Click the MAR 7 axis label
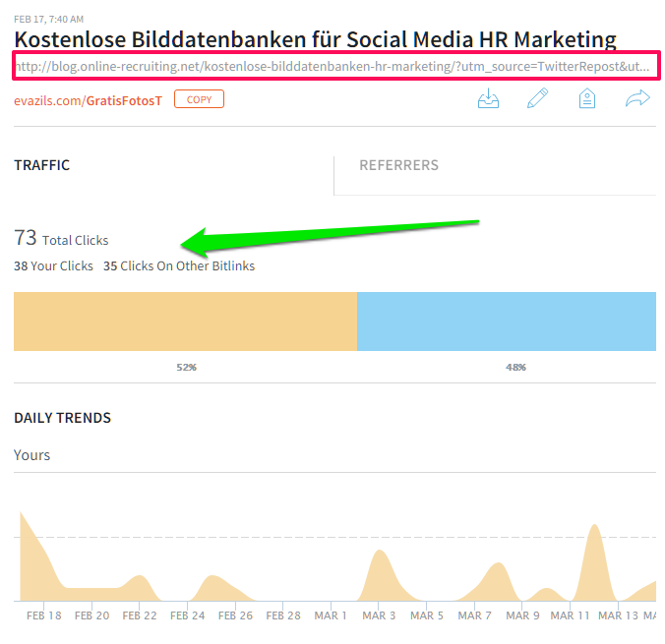 474,615
